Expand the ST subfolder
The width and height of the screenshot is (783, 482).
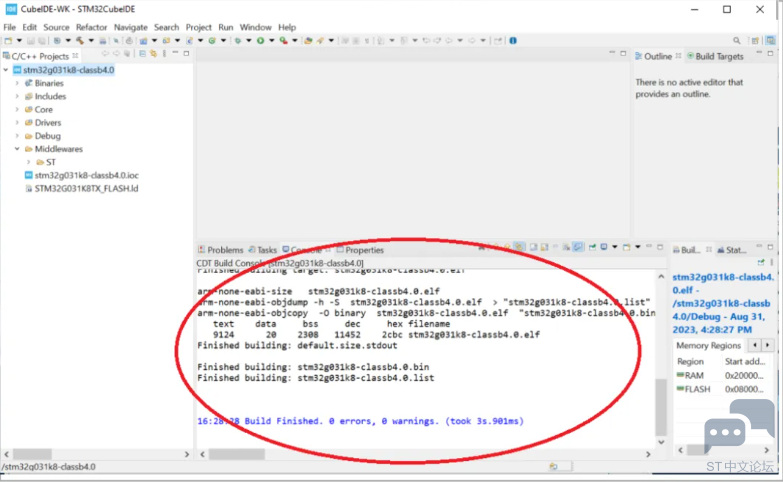[x=28, y=162]
